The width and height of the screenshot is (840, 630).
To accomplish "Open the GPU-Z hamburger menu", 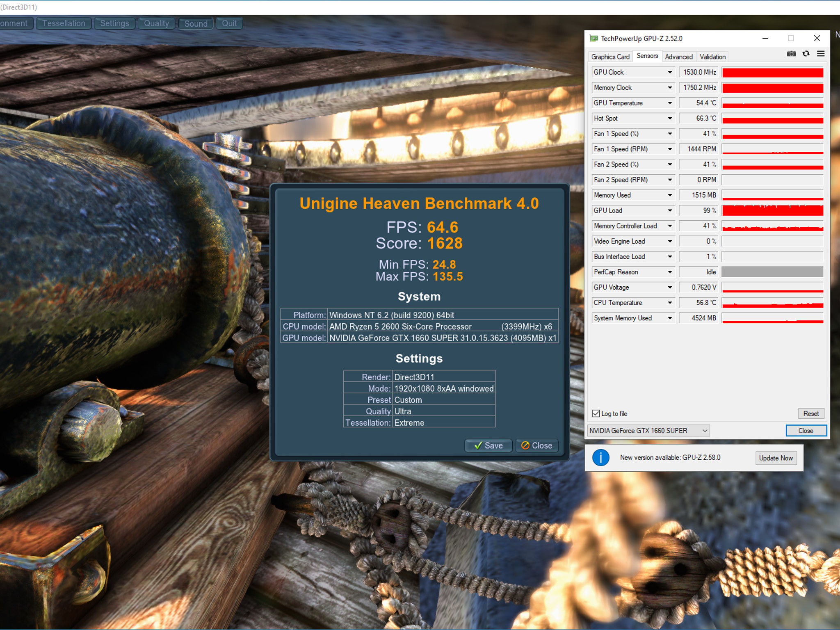I will (821, 54).
